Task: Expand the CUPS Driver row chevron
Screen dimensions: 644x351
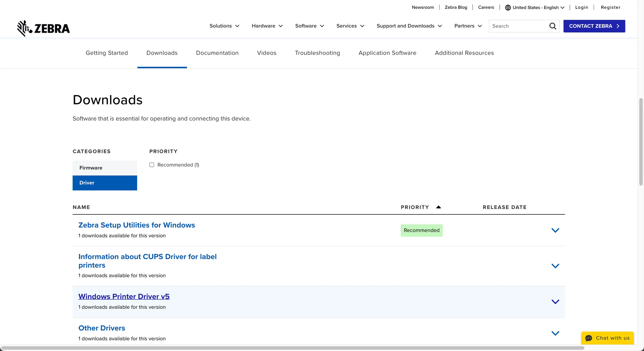Action: pyautogui.click(x=555, y=266)
